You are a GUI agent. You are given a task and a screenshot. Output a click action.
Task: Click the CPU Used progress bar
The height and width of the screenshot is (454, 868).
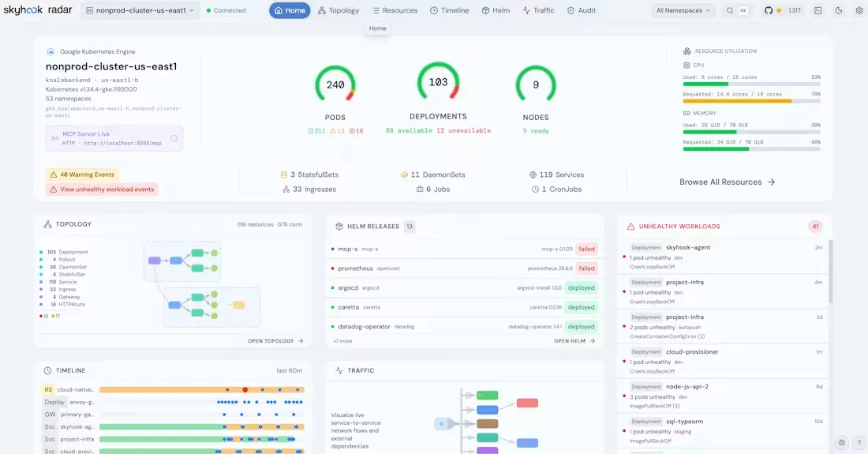pyautogui.click(x=751, y=84)
